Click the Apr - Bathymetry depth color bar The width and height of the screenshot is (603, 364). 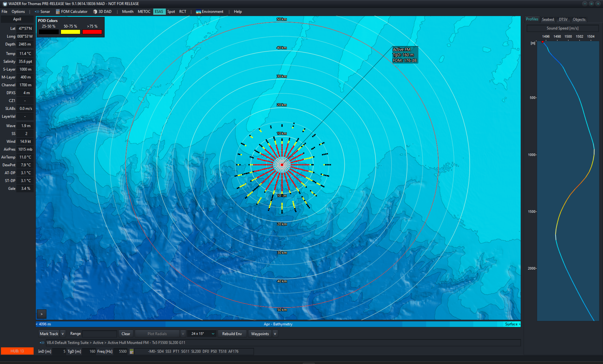[x=278, y=324]
